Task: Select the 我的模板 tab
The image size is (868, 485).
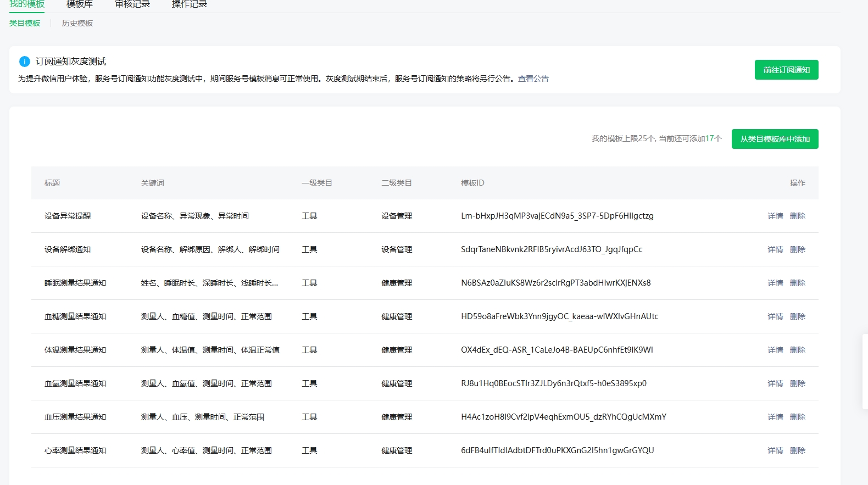Action: point(27,4)
